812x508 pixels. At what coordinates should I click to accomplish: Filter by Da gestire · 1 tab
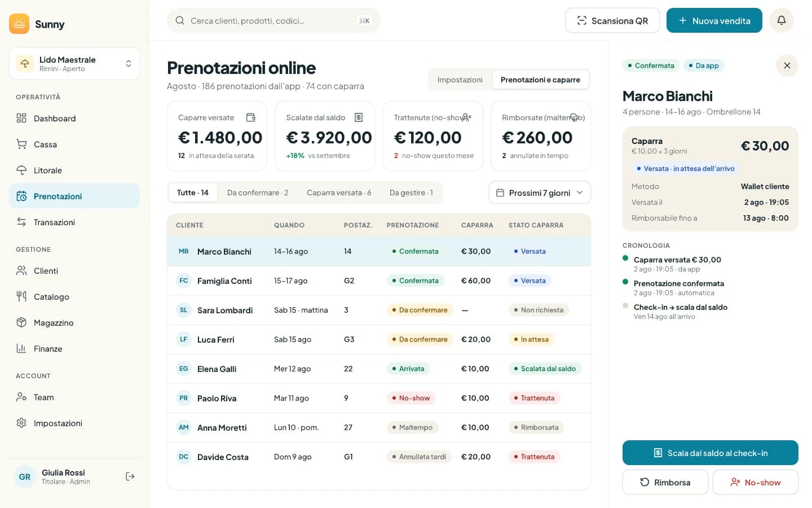[411, 192]
